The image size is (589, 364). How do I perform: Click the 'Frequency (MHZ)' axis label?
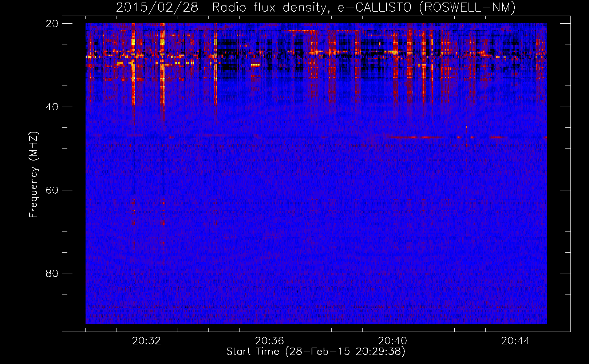pos(33,175)
